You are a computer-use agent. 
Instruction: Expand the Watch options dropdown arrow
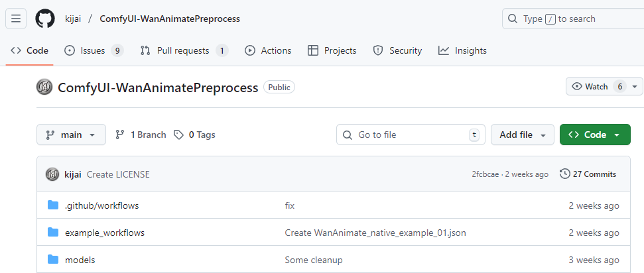point(636,87)
